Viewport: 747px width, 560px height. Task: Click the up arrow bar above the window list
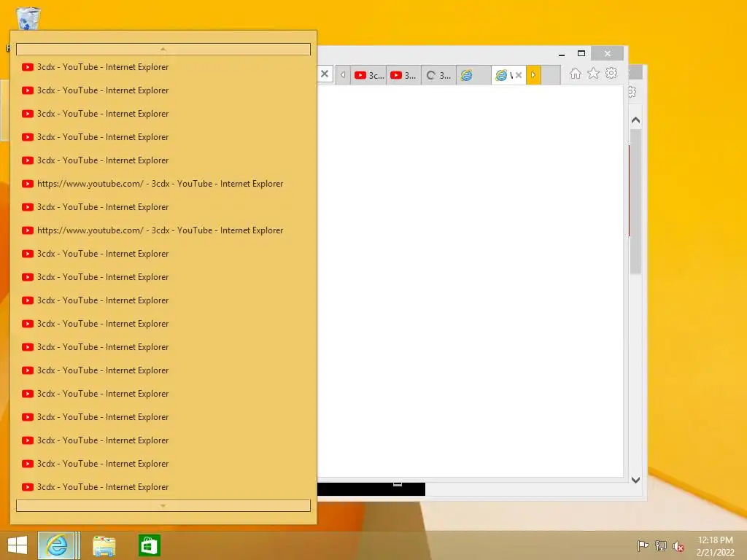[x=163, y=49]
